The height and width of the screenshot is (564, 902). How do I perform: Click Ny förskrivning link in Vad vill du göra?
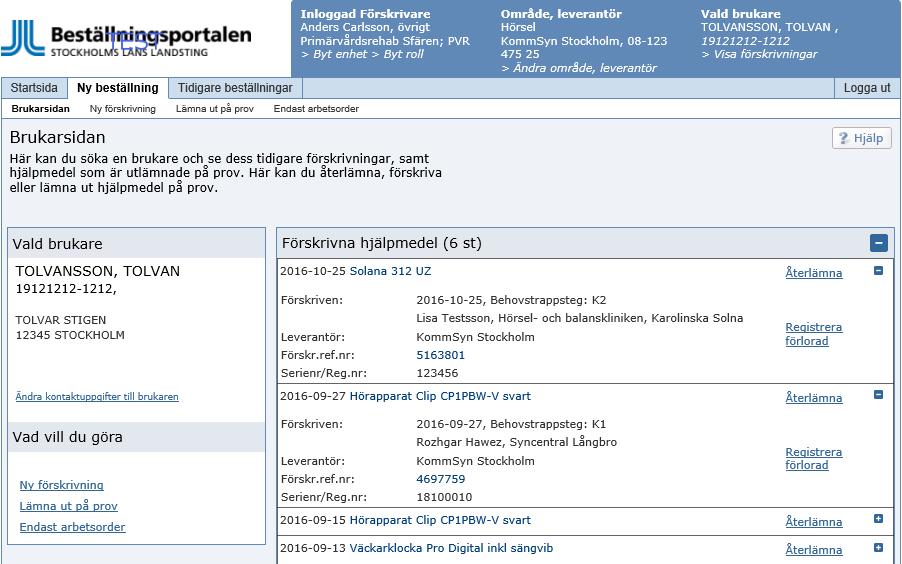tap(62, 485)
